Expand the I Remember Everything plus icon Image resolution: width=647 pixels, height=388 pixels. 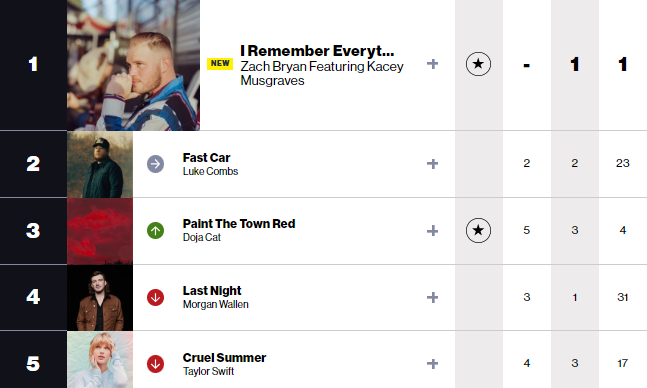(432, 64)
